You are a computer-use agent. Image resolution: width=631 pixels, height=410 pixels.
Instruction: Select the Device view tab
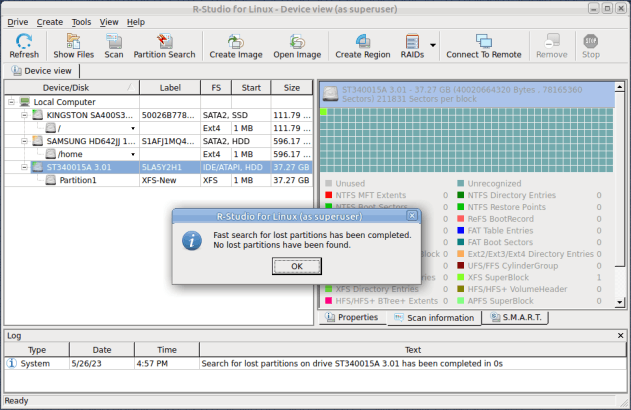(x=41, y=71)
